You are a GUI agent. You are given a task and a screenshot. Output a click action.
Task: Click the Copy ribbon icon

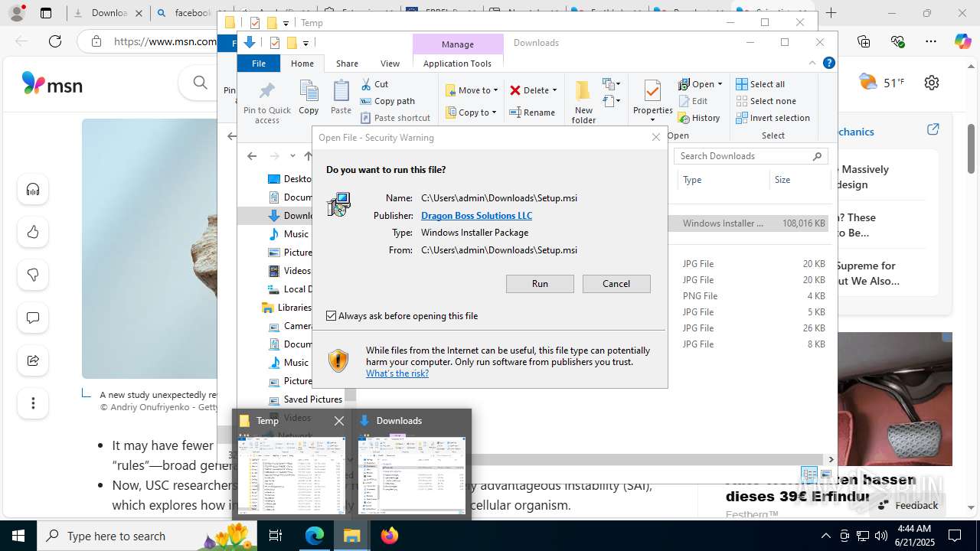coord(309,92)
